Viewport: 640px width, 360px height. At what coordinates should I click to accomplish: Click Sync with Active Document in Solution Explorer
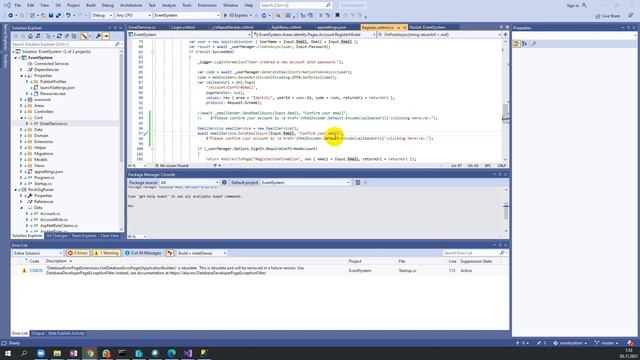point(59,36)
